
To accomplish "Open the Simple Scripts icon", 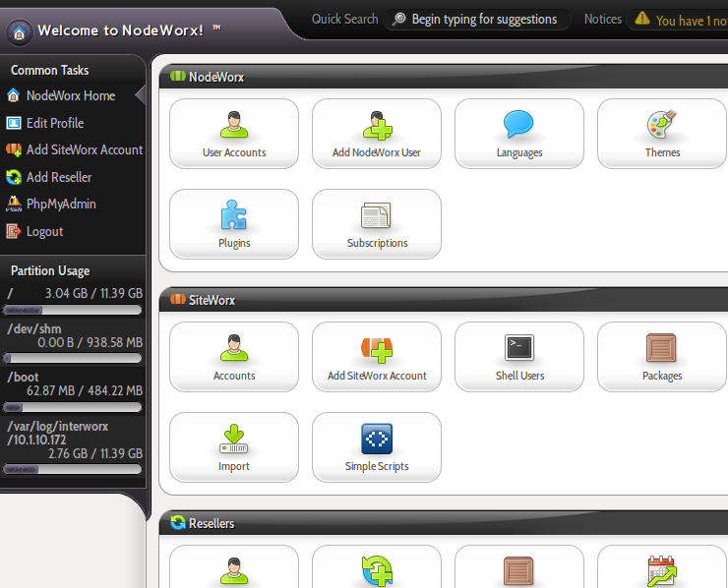I will [x=377, y=440].
